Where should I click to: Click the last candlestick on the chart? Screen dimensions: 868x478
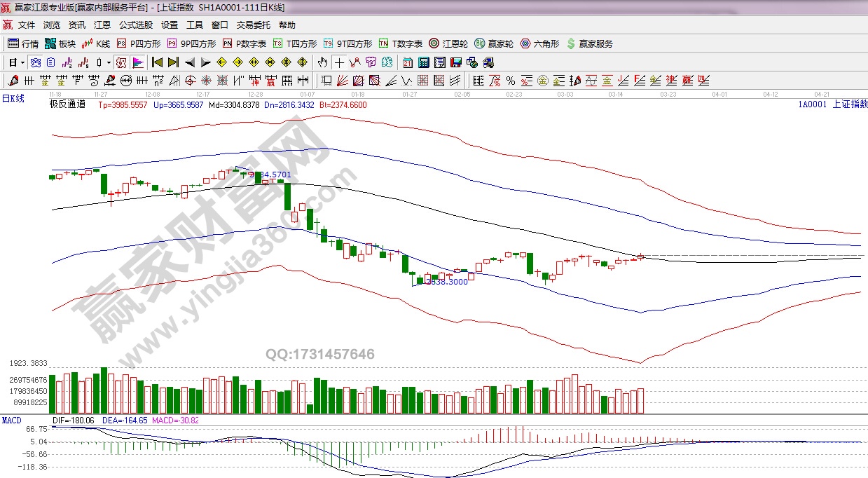640,257
